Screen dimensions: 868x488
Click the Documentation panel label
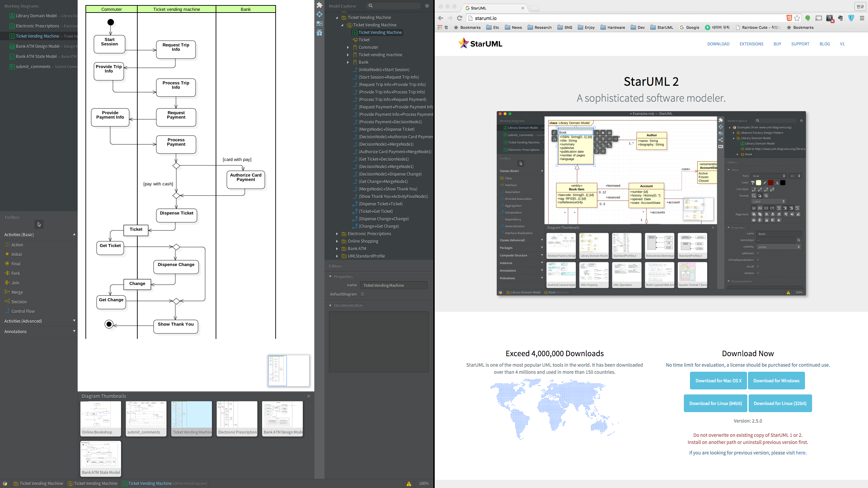348,305
